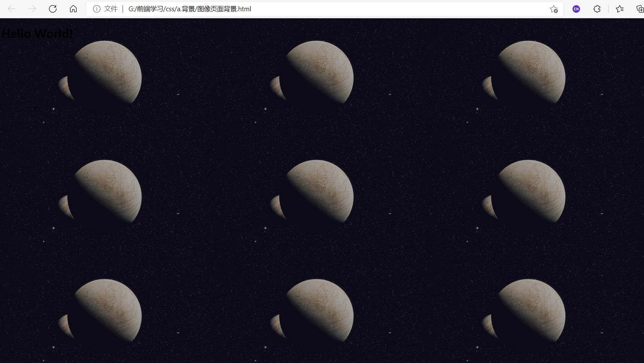
Task: Click the browser Back arrow
Action: 12,9
